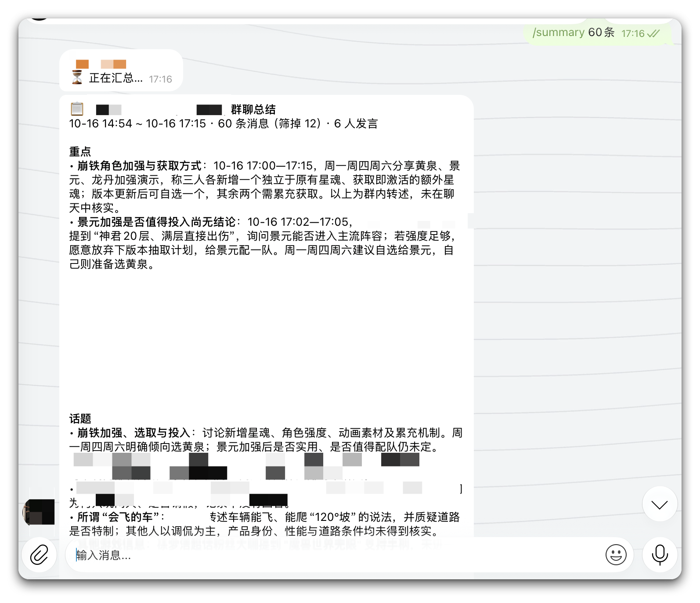The image size is (700, 603).
Task: Click the sender name above 正在汇总
Action: coord(101,64)
